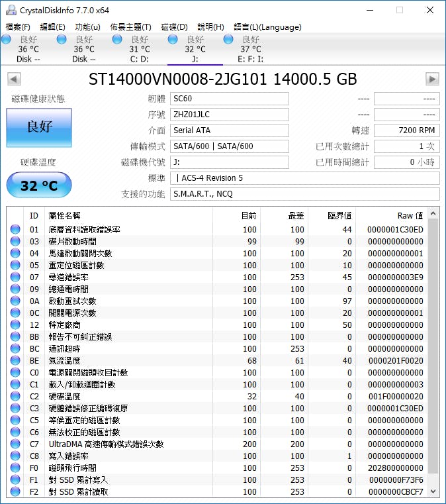Click status orb for attribute C1
446x504 pixels.
click(x=15, y=384)
